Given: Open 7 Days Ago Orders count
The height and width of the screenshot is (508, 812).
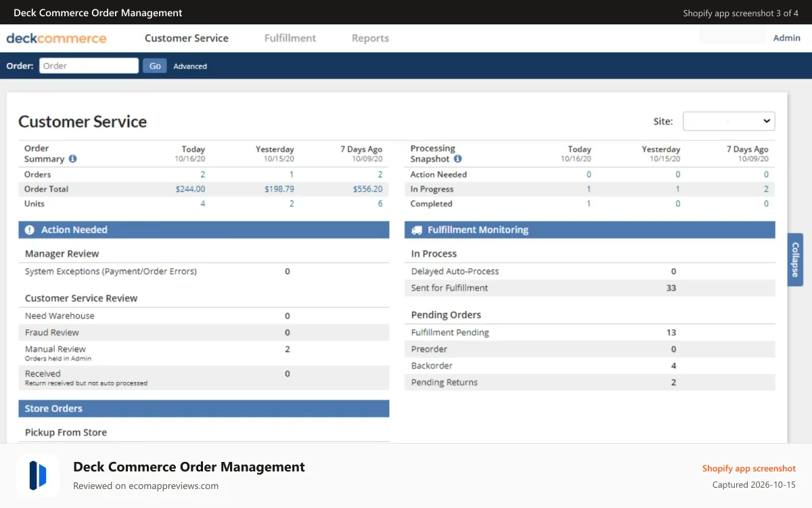Looking at the screenshot, I should point(380,175).
